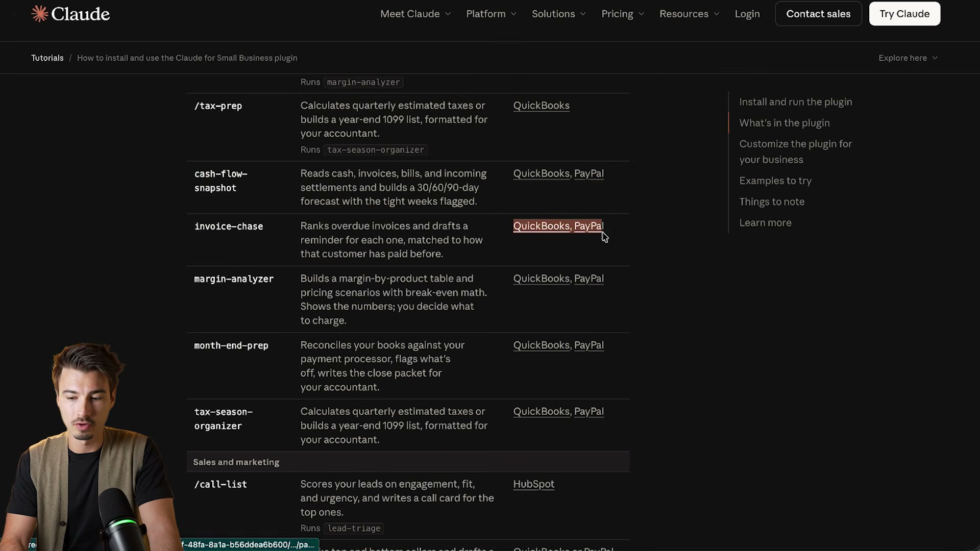Open PayPal link in cash-flow-snapshot row
The width and height of the screenshot is (980, 551).
tap(589, 173)
